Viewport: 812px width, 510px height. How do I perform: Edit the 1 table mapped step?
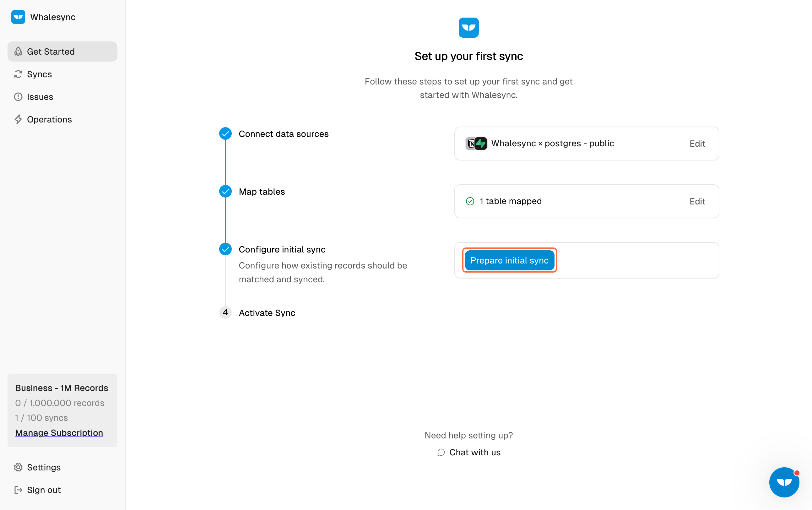697,201
